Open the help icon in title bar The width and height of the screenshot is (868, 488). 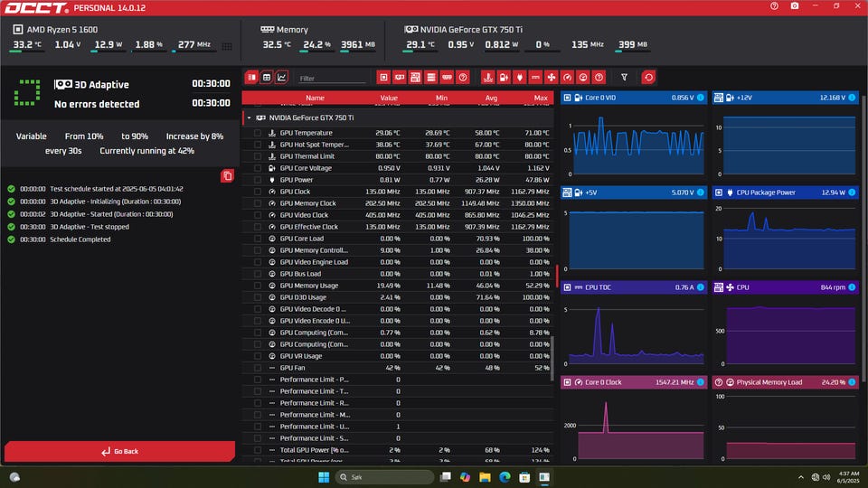[774, 6]
